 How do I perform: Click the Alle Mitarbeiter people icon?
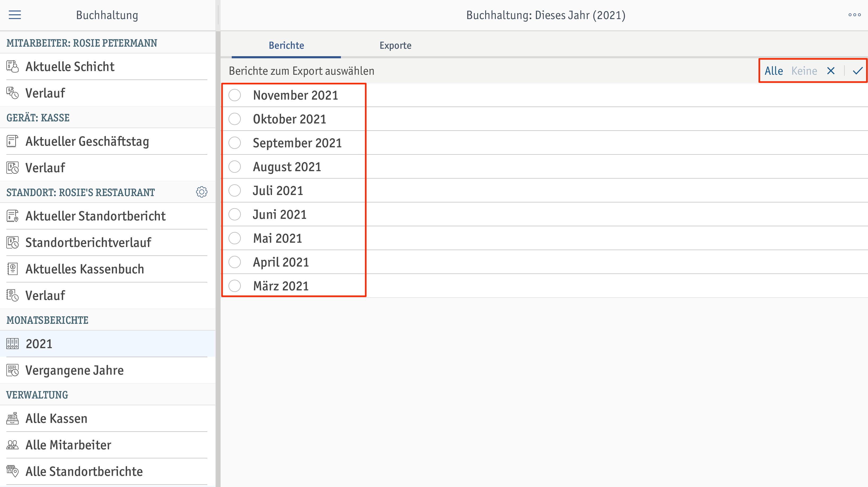coord(12,445)
